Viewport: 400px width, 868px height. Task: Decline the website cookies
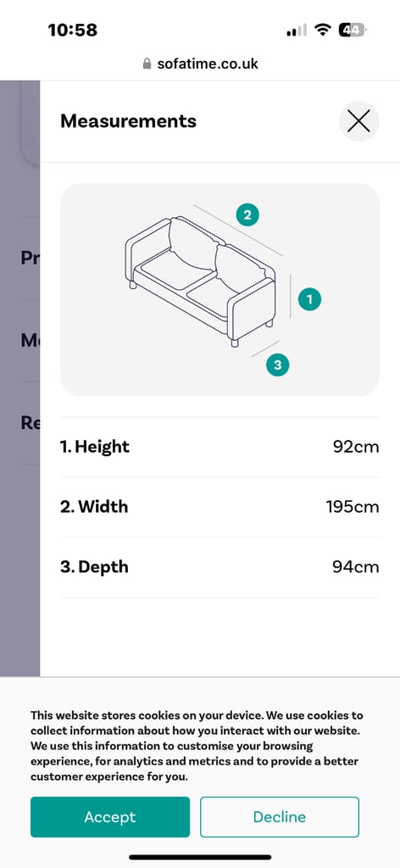[x=280, y=816]
